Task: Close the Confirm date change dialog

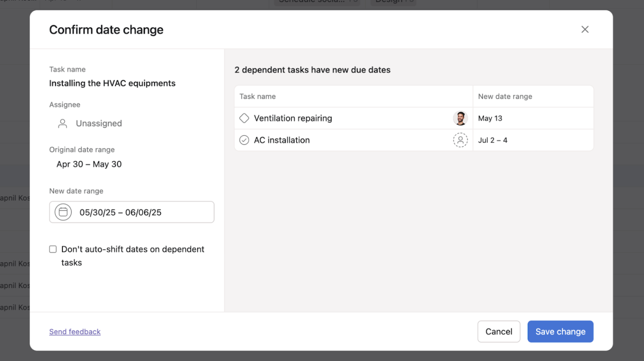Action: [x=585, y=29]
